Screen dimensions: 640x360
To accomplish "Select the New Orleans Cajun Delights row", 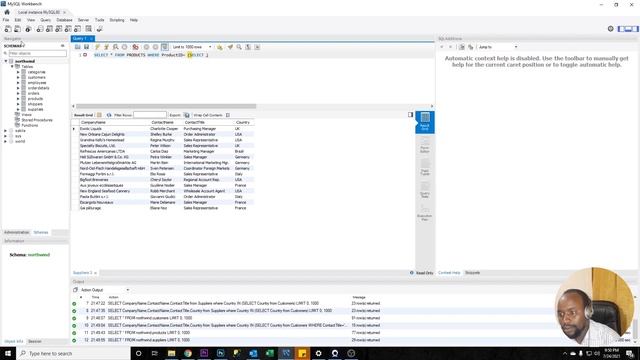I will [163, 134].
